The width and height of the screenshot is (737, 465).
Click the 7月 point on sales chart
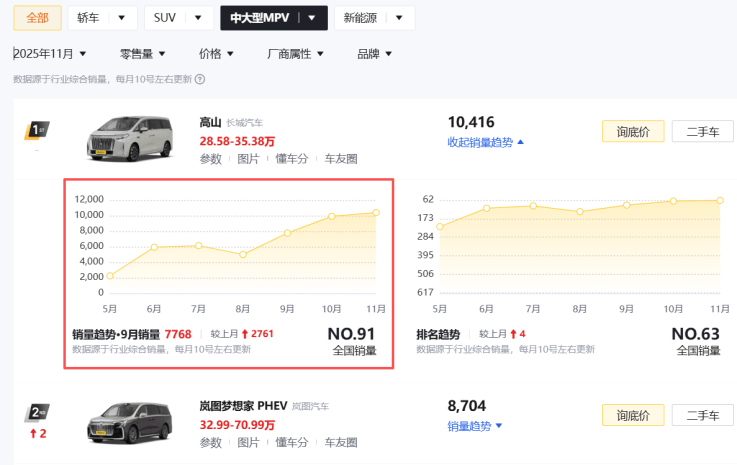point(198,245)
